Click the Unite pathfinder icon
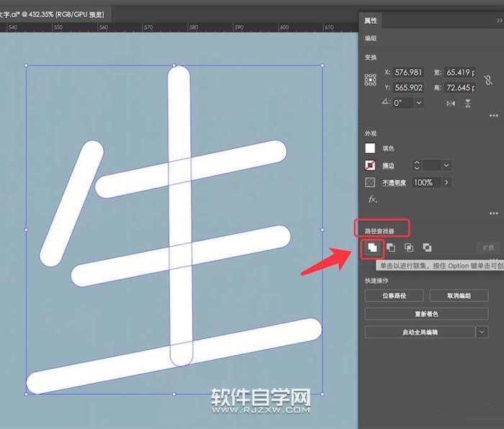The height and width of the screenshot is (429, 504). (x=372, y=248)
